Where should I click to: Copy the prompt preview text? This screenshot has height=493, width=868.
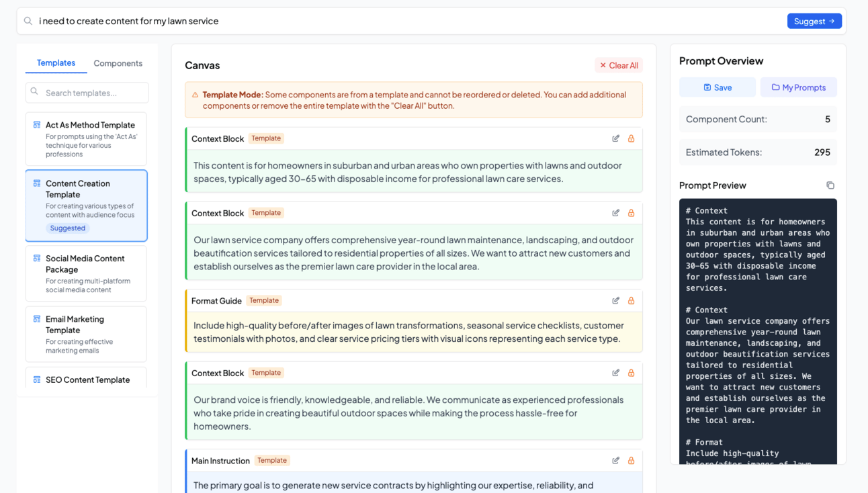coord(830,185)
